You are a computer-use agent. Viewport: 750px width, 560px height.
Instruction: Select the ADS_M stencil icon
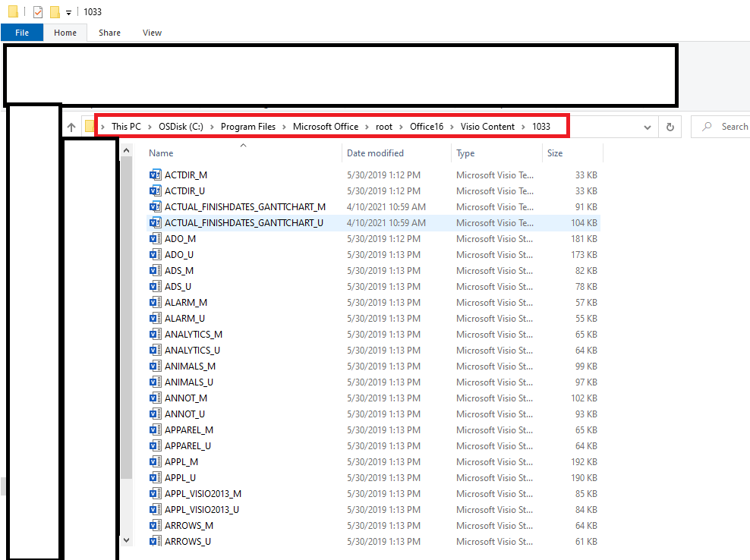[155, 271]
